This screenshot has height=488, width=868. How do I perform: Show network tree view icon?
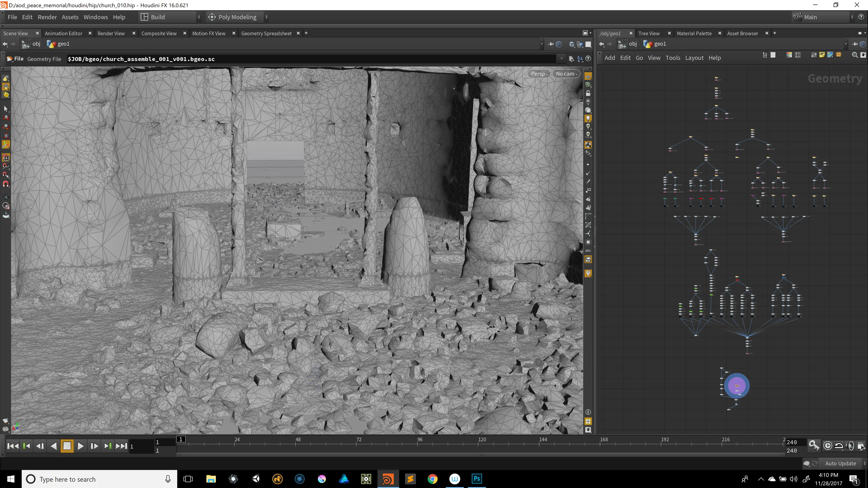[x=765, y=55]
